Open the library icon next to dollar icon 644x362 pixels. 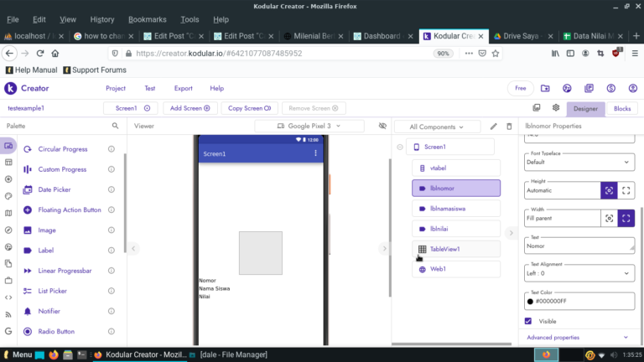tap(589, 88)
